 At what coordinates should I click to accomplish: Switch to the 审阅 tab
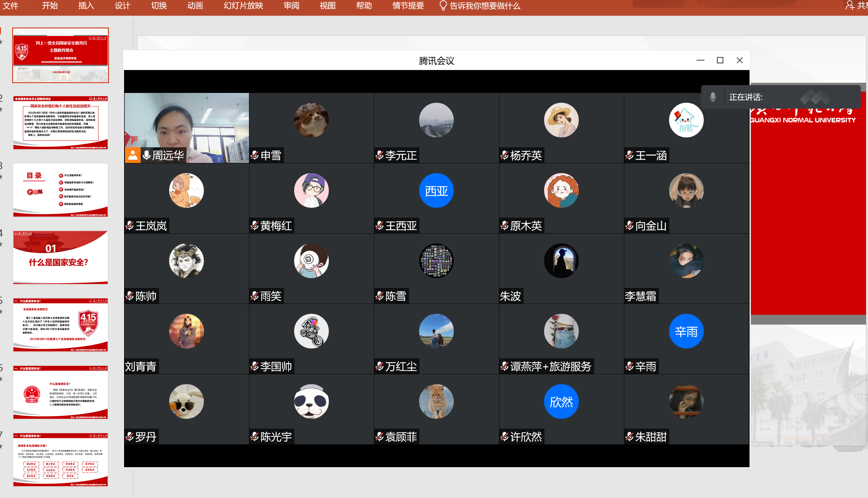[x=291, y=6]
